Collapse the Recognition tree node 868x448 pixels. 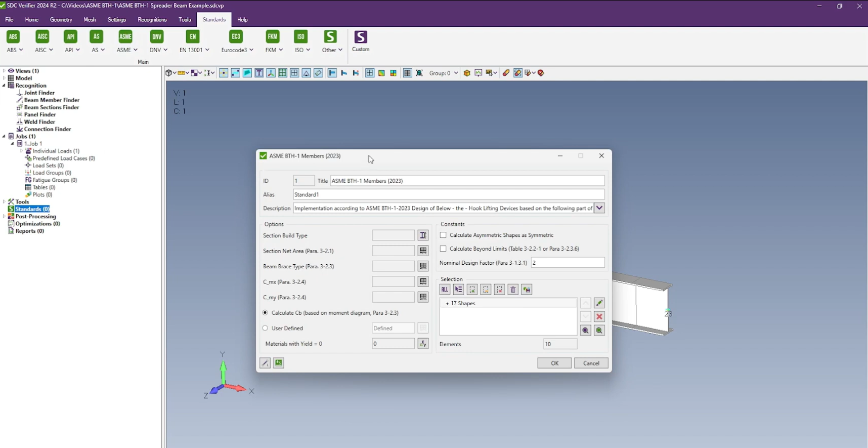pyautogui.click(x=4, y=86)
